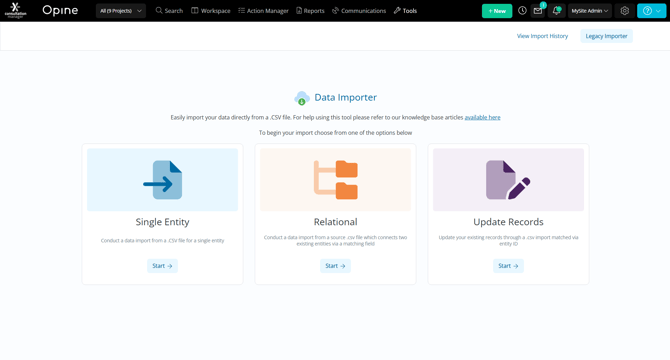Expand the MySite Admin dropdown
Image resolution: width=670 pixels, height=360 pixels.
pyautogui.click(x=590, y=11)
